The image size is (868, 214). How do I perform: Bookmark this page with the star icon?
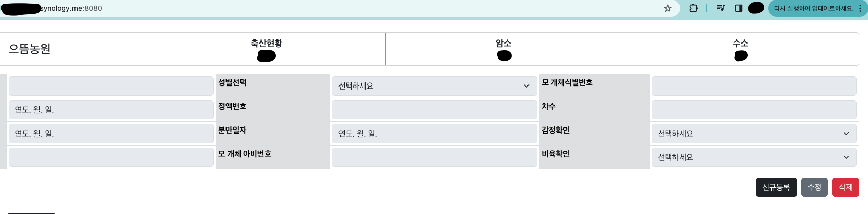(668, 8)
